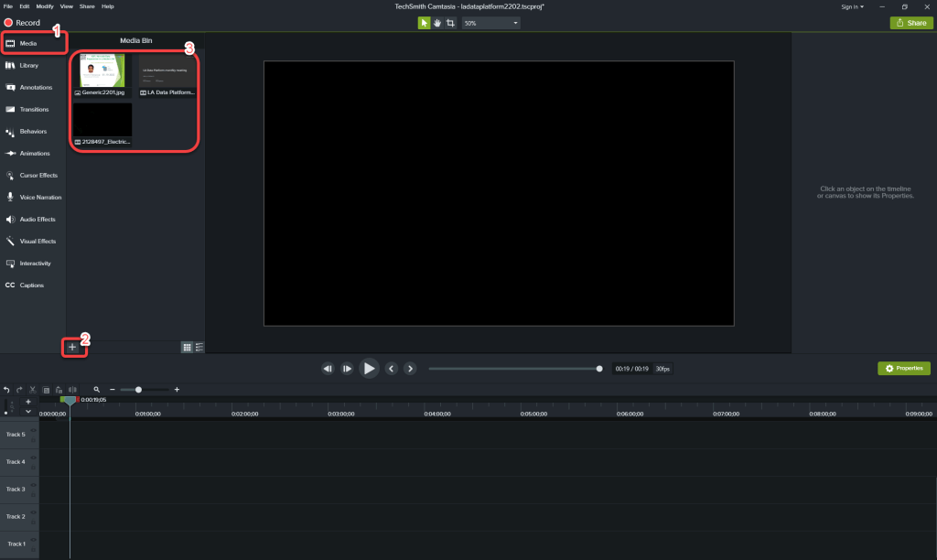Expand the Sign in dropdown
The width and height of the screenshot is (937, 560).
(851, 6)
